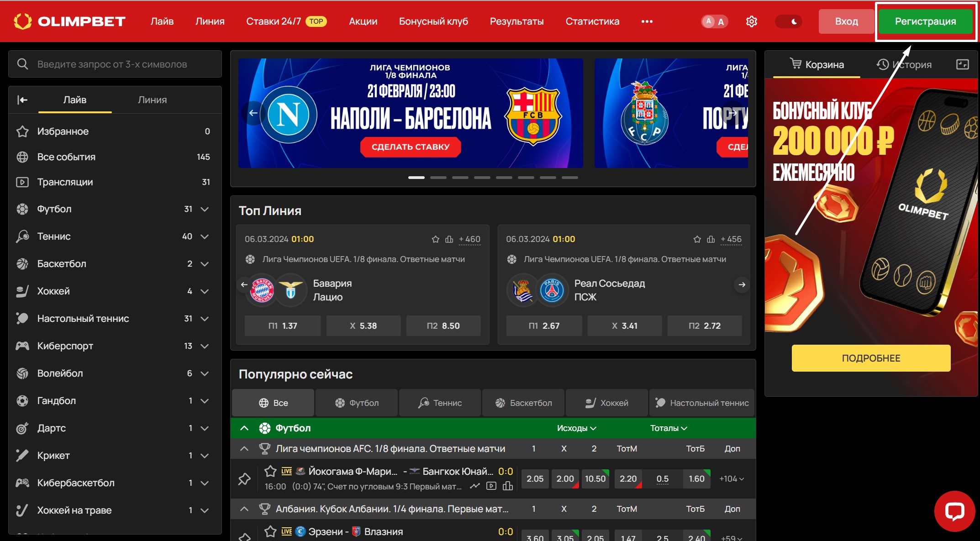The image size is (980, 541).
Task: Open the bet slip layout icon
Action: (x=962, y=64)
